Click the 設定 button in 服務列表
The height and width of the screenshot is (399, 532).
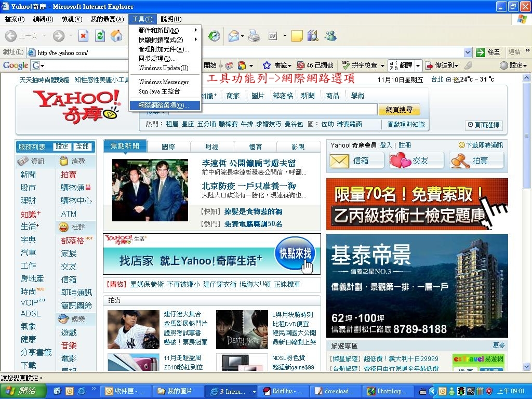[62, 147]
